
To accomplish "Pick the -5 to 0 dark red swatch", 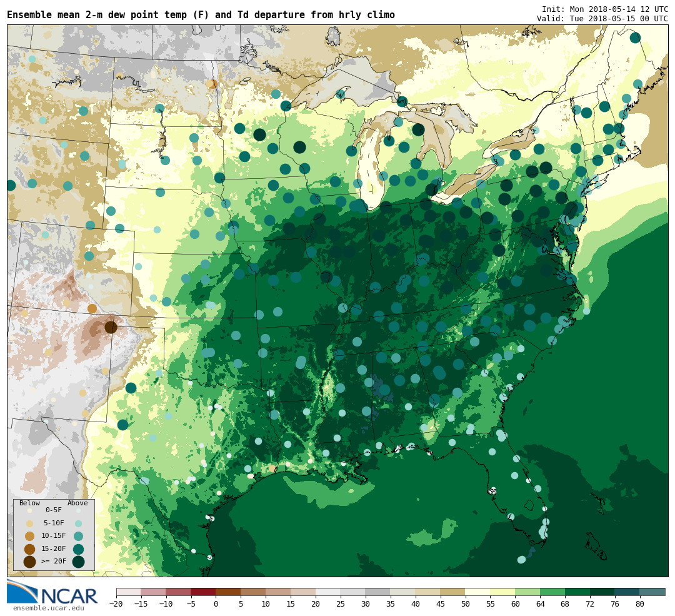I will point(204,592).
